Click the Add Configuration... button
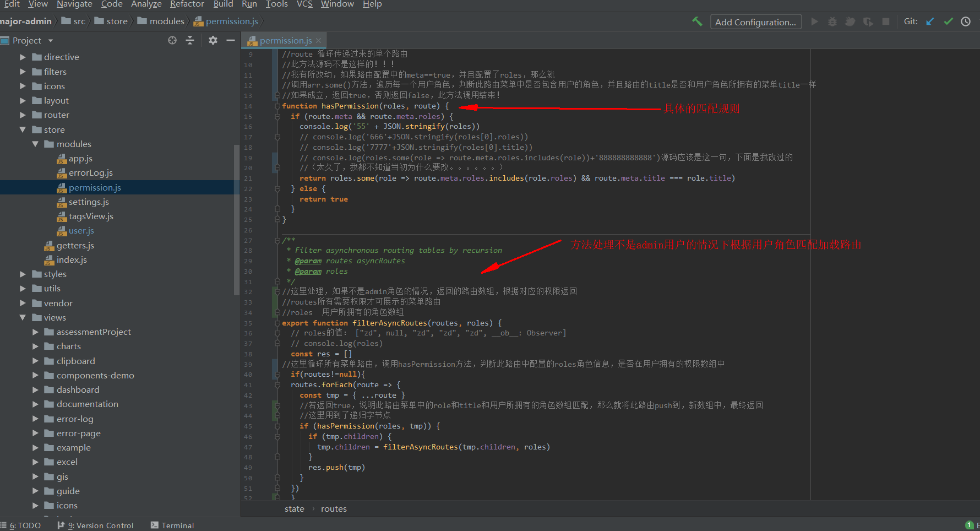The width and height of the screenshot is (980, 531). click(x=755, y=22)
